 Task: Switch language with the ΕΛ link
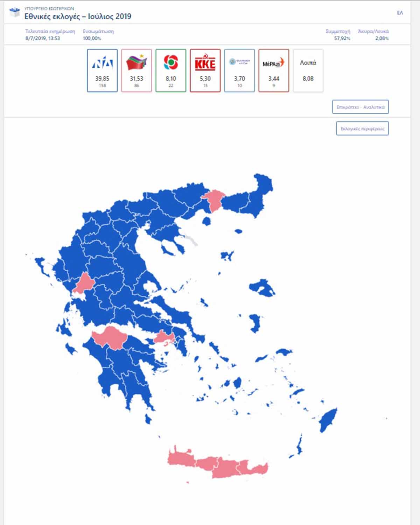click(x=400, y=13)
